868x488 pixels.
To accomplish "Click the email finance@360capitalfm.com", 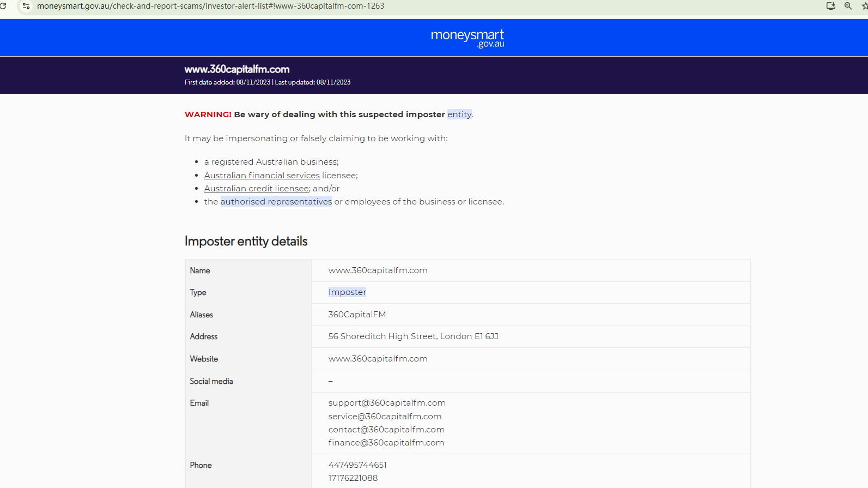I will tap(386, 443).
